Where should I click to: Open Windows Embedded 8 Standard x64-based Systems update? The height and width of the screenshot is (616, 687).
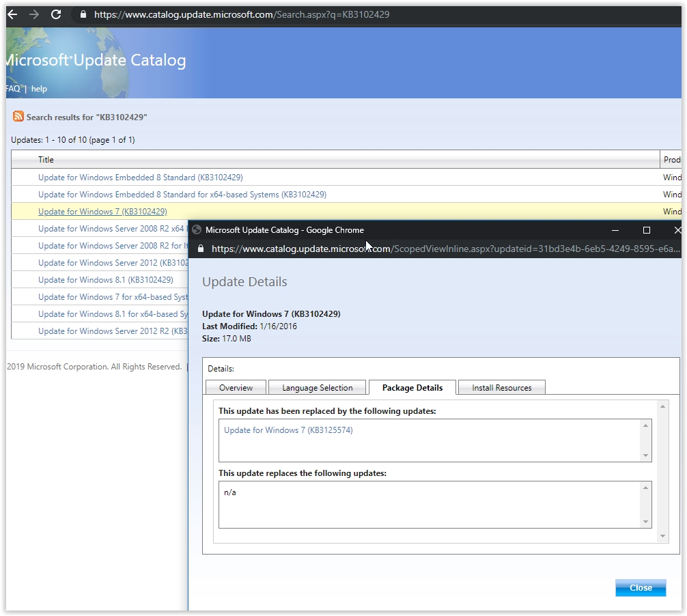click(182, 195)
